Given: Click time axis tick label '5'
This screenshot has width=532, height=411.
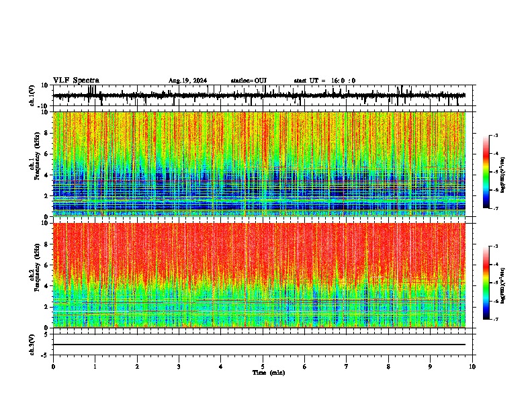Looking at the screenshot, I should pyautogui.click(x=263, y=367).
